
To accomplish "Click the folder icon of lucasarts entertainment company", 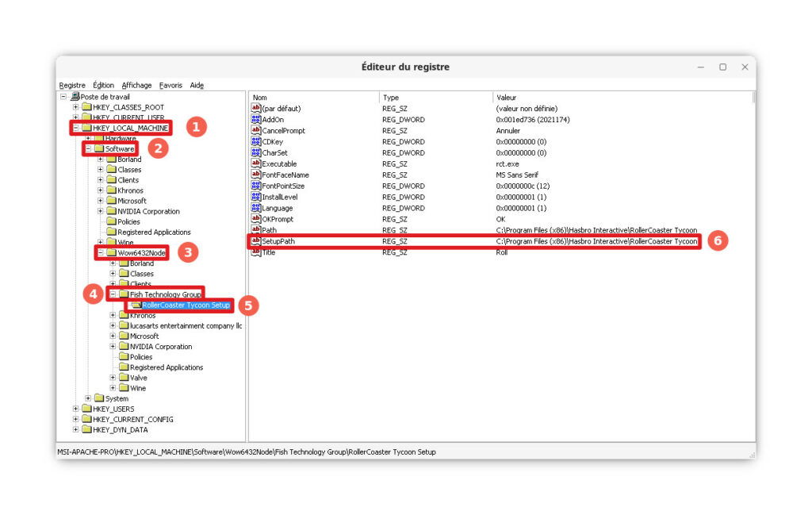I will click(124, 325).
